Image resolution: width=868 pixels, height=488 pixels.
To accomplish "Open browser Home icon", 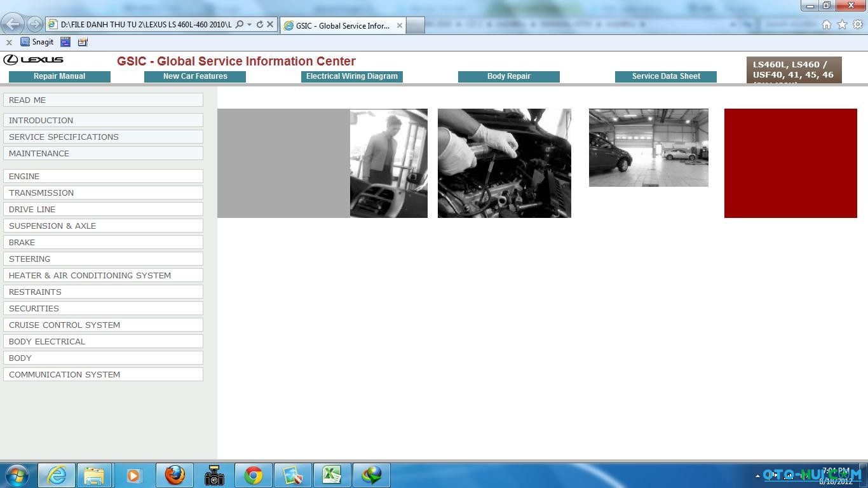I will tap(827, 24).
